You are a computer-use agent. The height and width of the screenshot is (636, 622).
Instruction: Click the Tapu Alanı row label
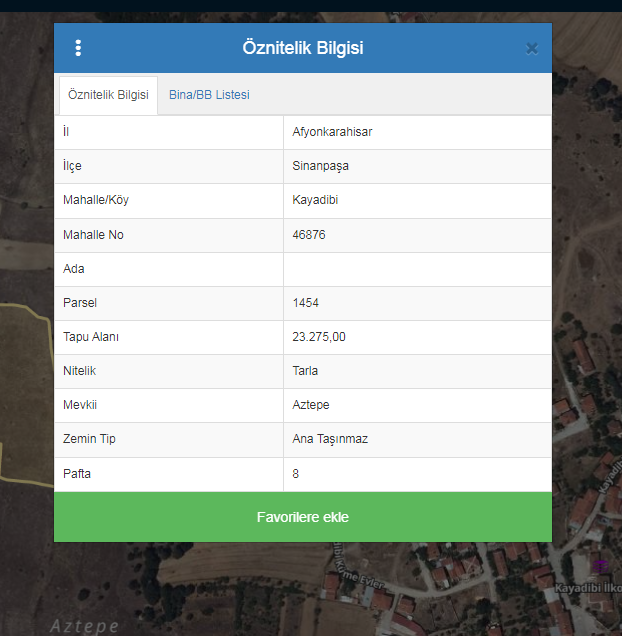pos(91,337)
